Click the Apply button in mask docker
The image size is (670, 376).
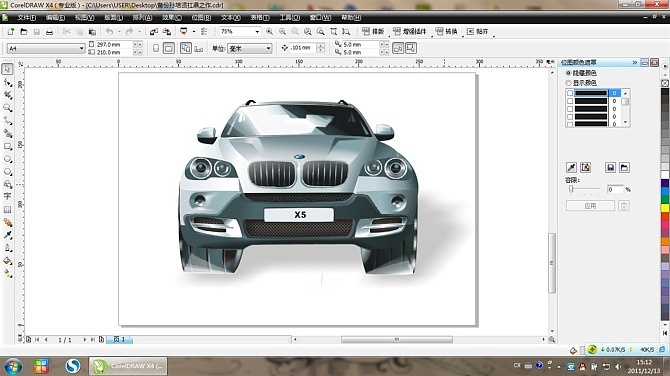[590, 206]
